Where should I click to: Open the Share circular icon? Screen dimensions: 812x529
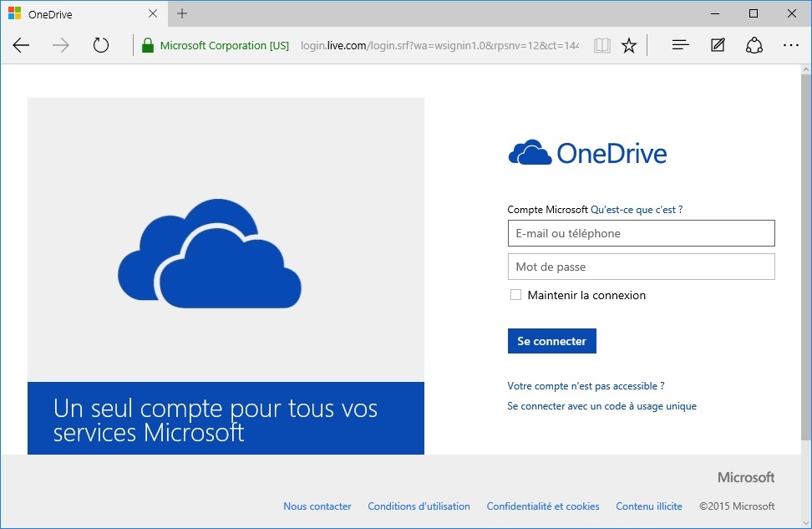click(x=754, y=45)
